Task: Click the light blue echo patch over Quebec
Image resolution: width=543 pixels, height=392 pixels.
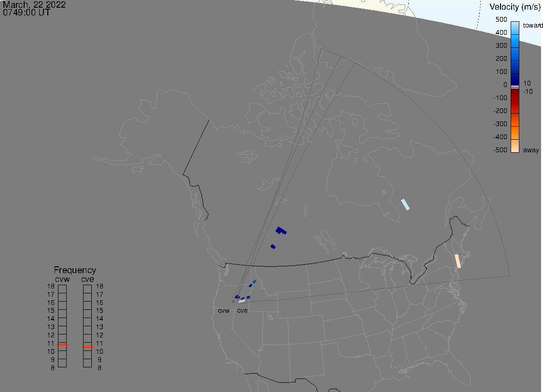Action: (x=405, y=204)
